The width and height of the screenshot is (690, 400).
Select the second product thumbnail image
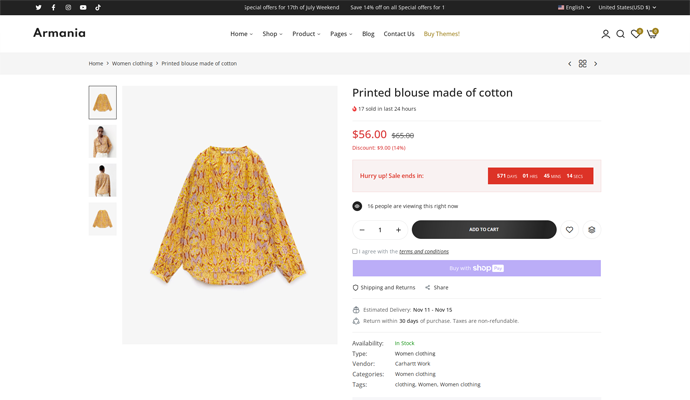102,141
